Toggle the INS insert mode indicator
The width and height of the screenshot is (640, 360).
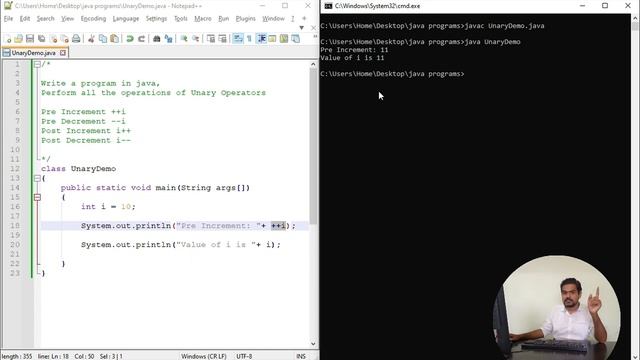[x=301, y=356]
